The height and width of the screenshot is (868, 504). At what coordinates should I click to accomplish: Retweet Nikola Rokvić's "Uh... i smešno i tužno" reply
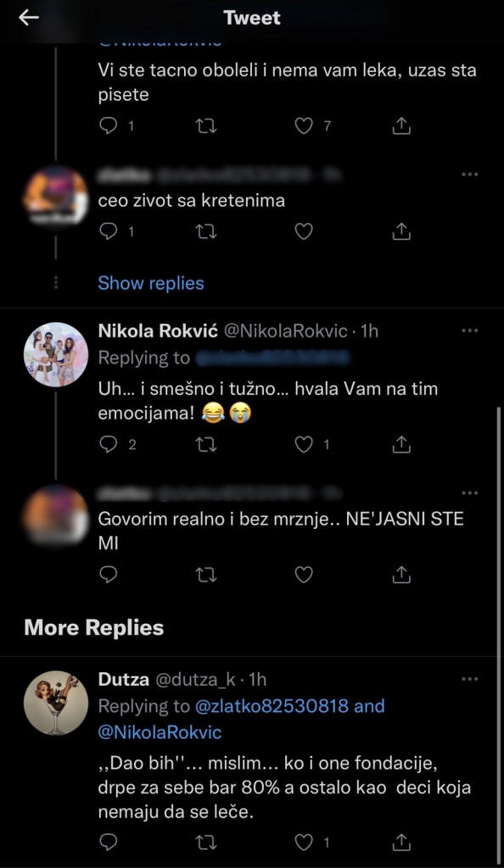[206, 443]
